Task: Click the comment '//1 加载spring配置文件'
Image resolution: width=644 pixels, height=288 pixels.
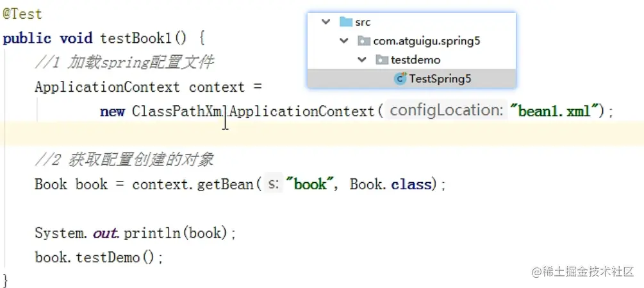Action: click(124, 63)
